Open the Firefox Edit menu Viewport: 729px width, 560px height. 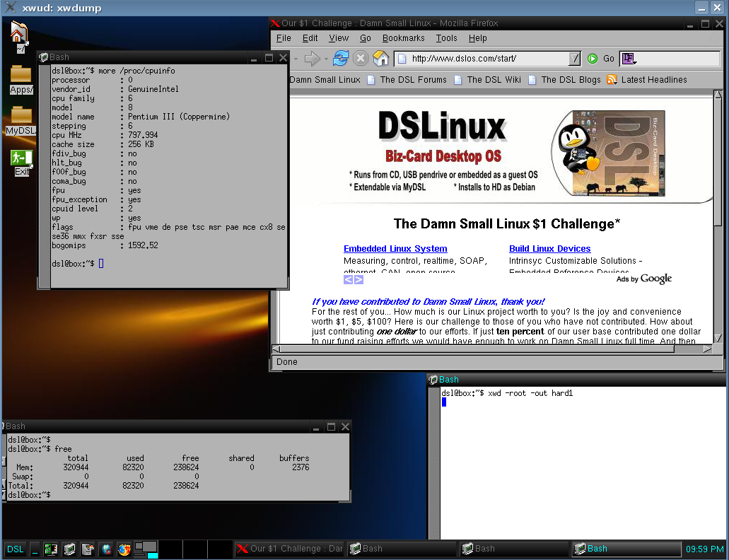tap(310, 38)
